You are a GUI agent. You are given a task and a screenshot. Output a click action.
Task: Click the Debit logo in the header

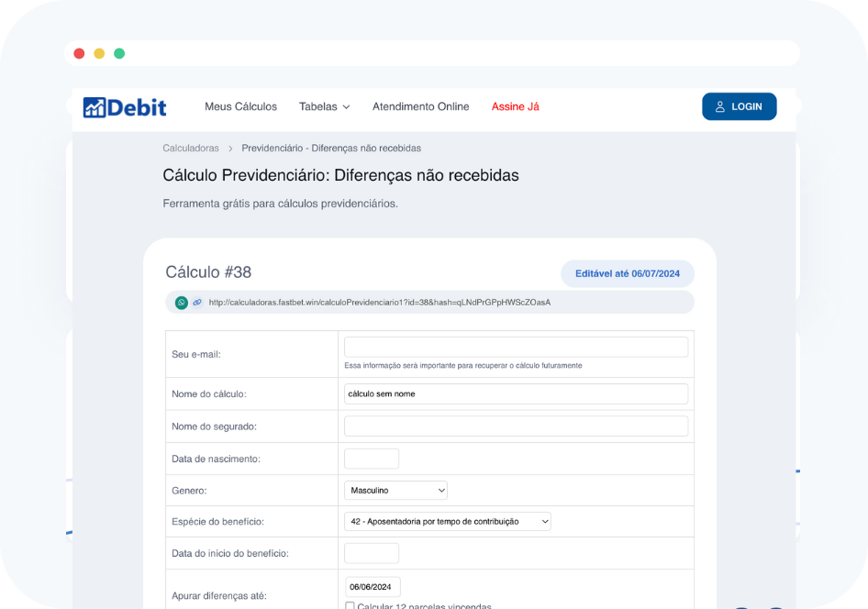[125, 107]
